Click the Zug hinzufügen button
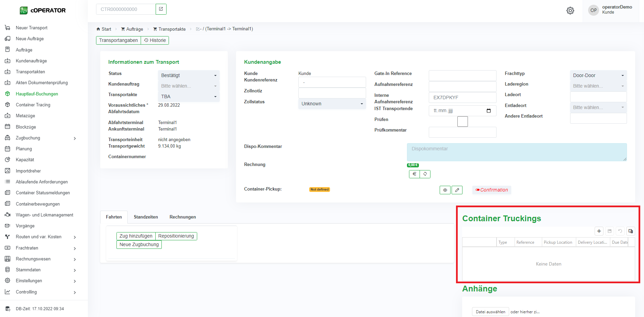This screenshot has height=317, width=644. (136, 236)
